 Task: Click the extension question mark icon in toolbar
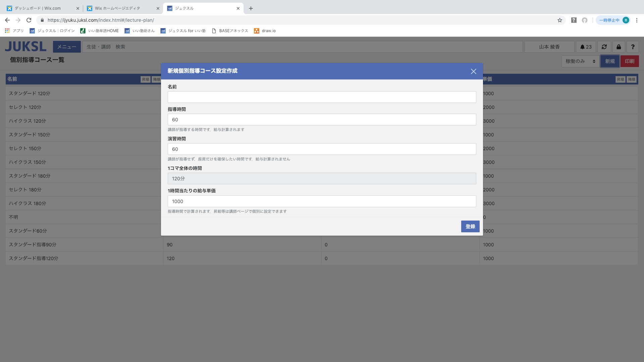click(x=574, y=20)
